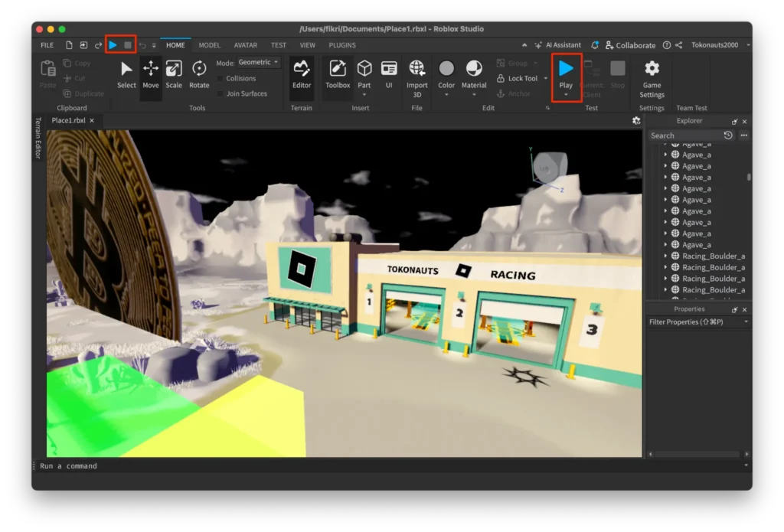Expand the Material dropdown arrow

(474, 94)
